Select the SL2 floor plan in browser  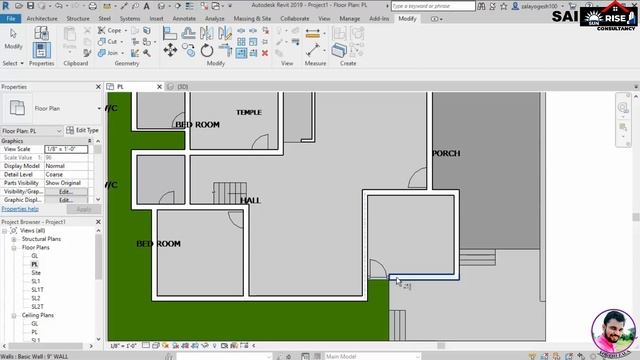[x=36, y=298]
